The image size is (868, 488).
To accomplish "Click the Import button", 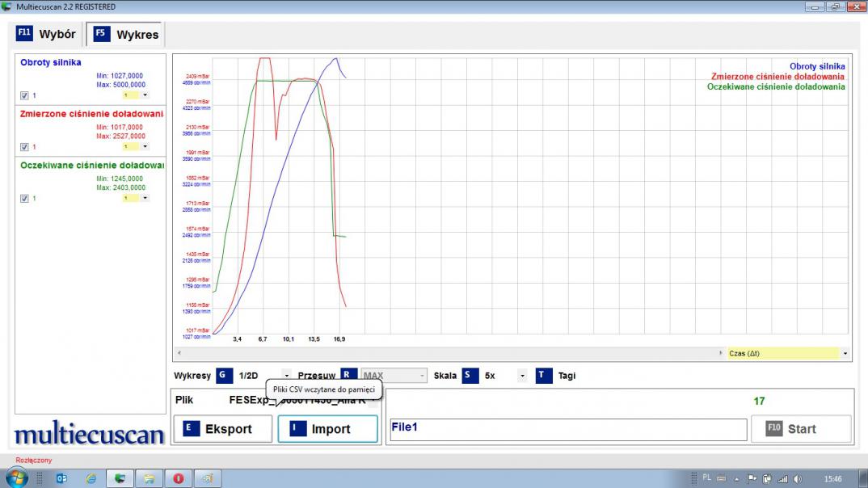I will point(327,429).
